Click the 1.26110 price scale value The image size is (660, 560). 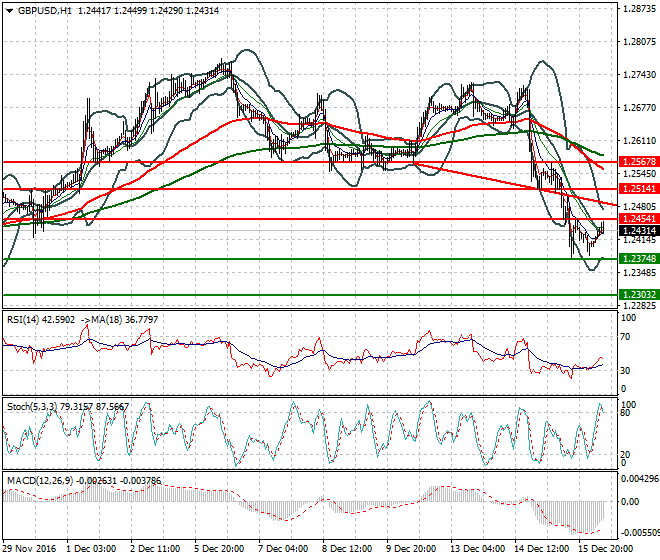click(x=639, y=141)
